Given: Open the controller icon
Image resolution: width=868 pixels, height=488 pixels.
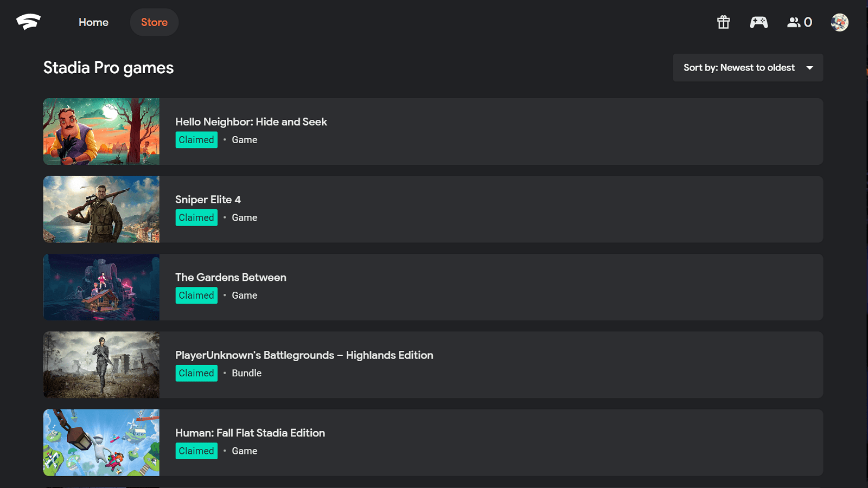Looking at the screenshot, I should 758,22.
